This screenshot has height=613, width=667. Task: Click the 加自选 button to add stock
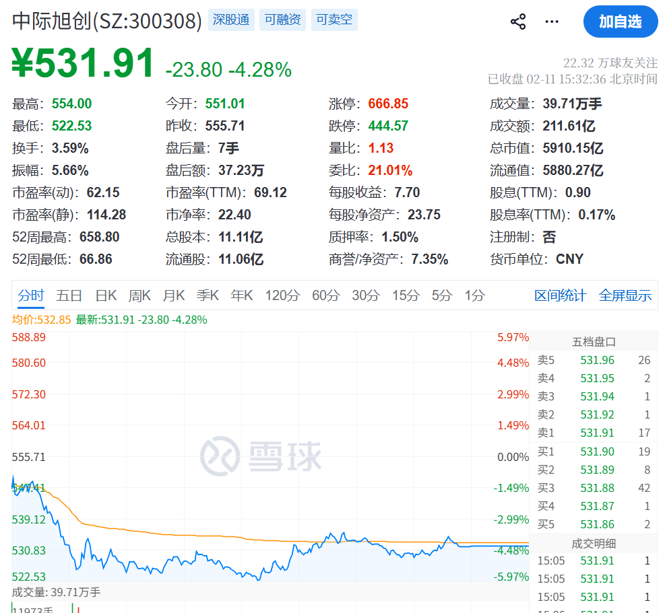(620, 21)
